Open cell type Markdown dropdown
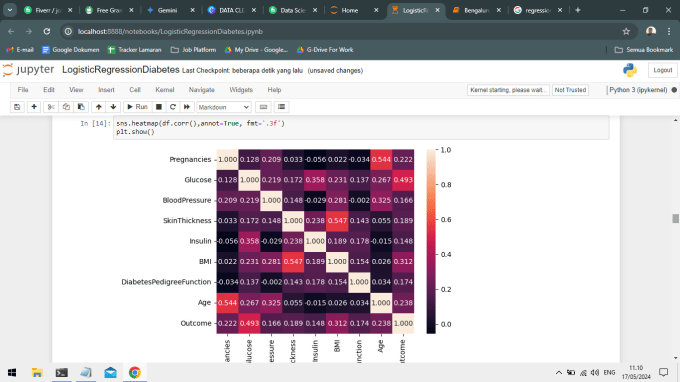 pos(224,107)
